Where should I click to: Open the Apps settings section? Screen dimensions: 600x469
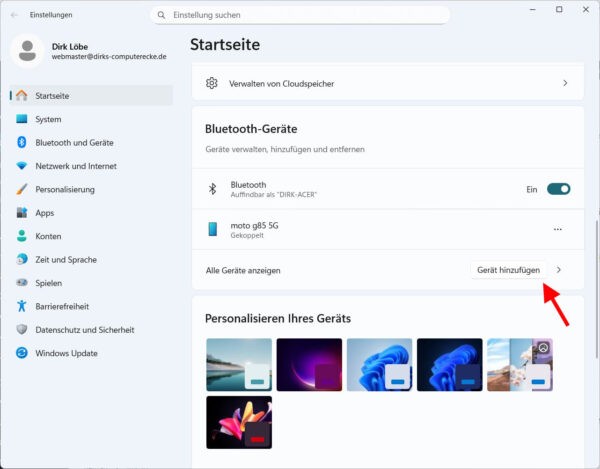click(x=44, y=213)
